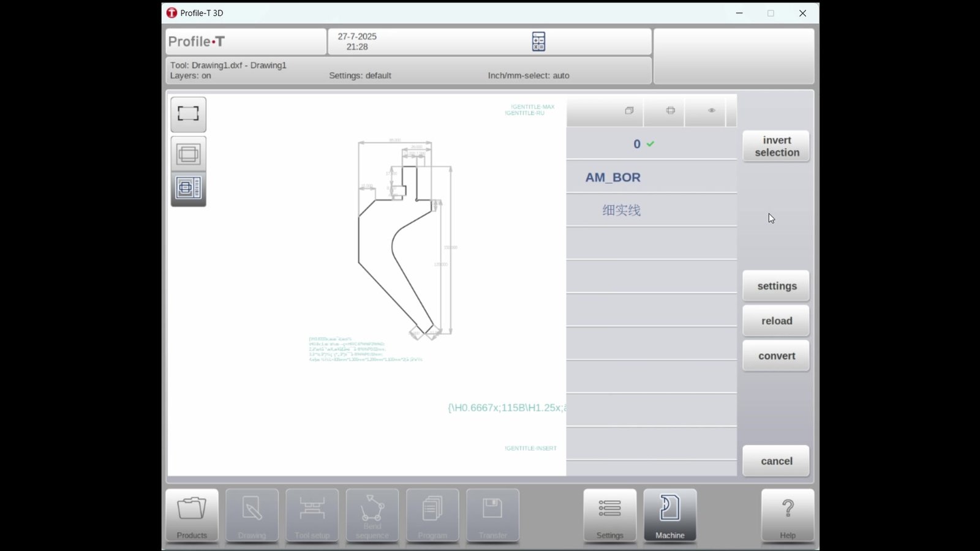This screenshot has width=980, height=551.
Task: Click the Profile-T logo panel
Action: [x=246, y=42]
